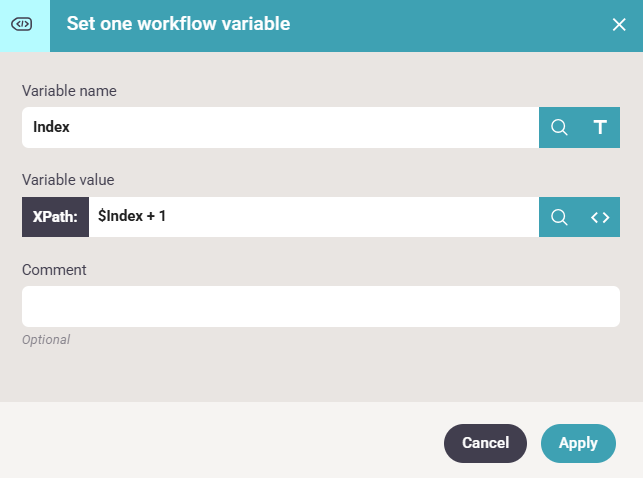This screenshot has width=643, height=478.
Task: Toggle text mode T icon for Variable name
Action: (x=600, y=127)
